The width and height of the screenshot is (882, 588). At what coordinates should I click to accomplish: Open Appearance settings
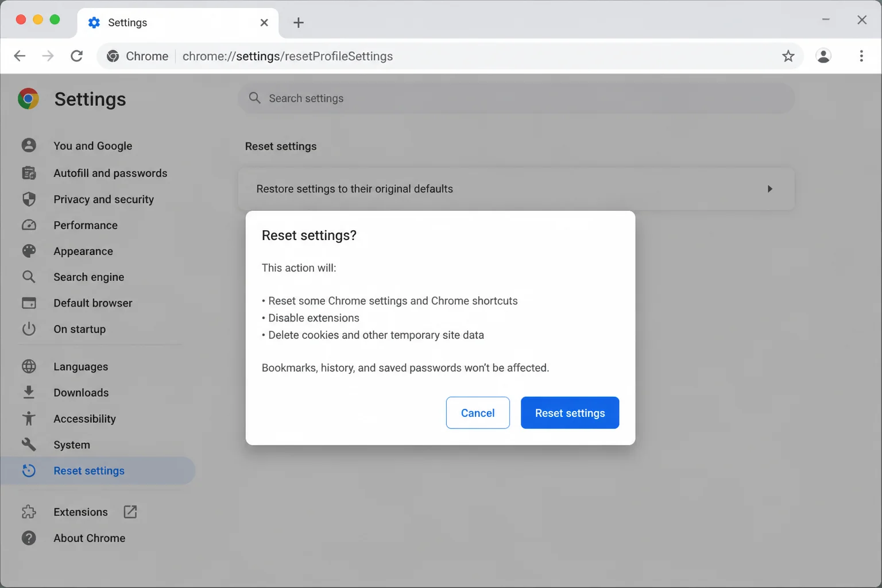pyautogui.click(x=83, y=251)
